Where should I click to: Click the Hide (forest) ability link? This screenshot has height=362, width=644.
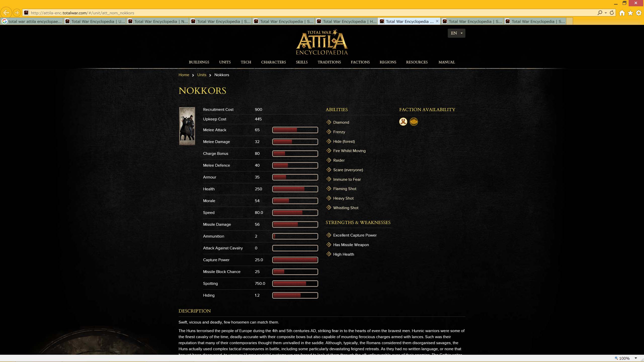click(344, 142)
